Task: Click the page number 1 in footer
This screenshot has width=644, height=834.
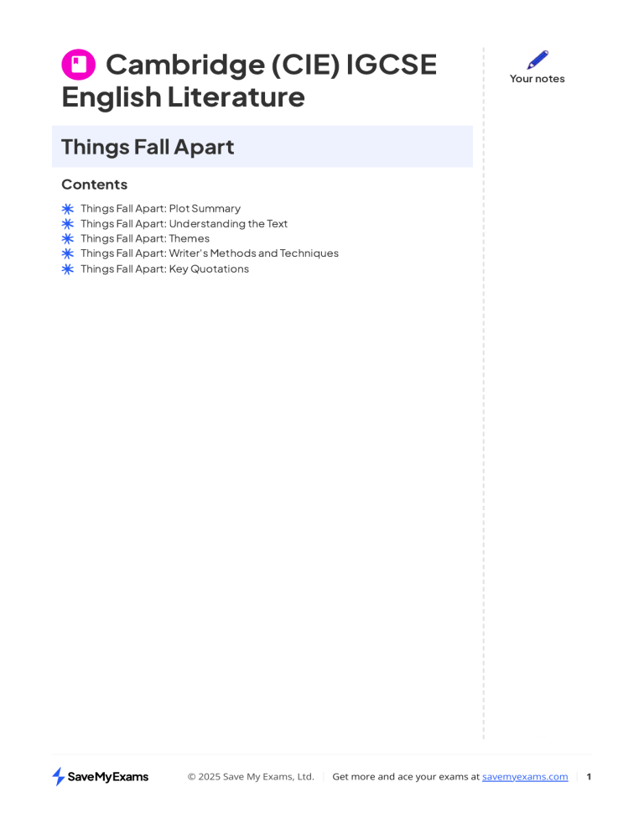Action: (589, 777)
